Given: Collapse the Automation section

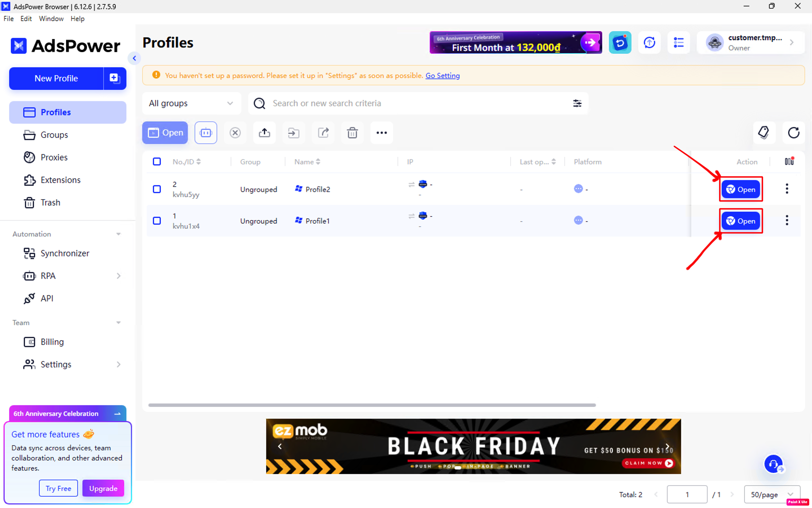Looking at the screenshot, I should [118, 234].
